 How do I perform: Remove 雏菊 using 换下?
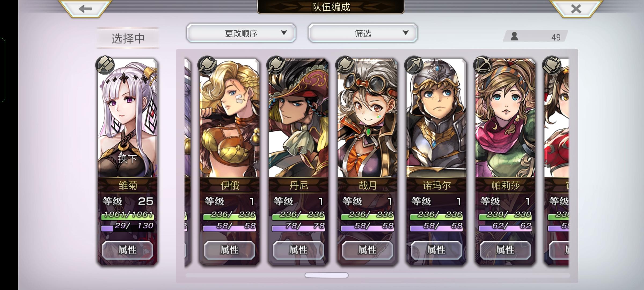pyautogui.click(x=127, y=159)
